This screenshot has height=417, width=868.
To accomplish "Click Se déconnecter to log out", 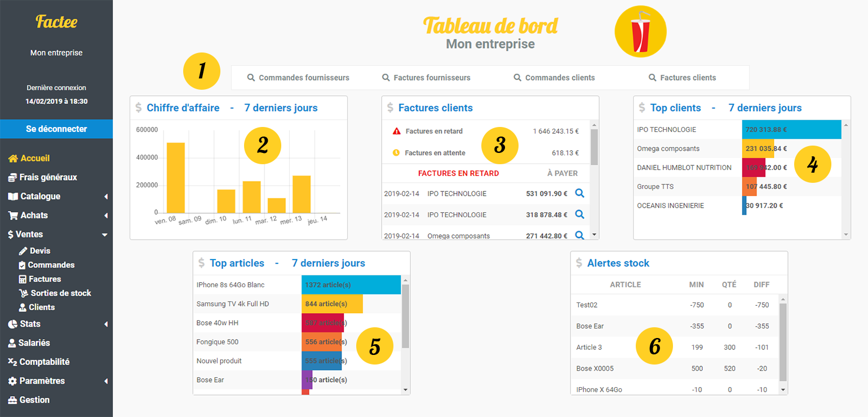I will (x=56, y=129).
